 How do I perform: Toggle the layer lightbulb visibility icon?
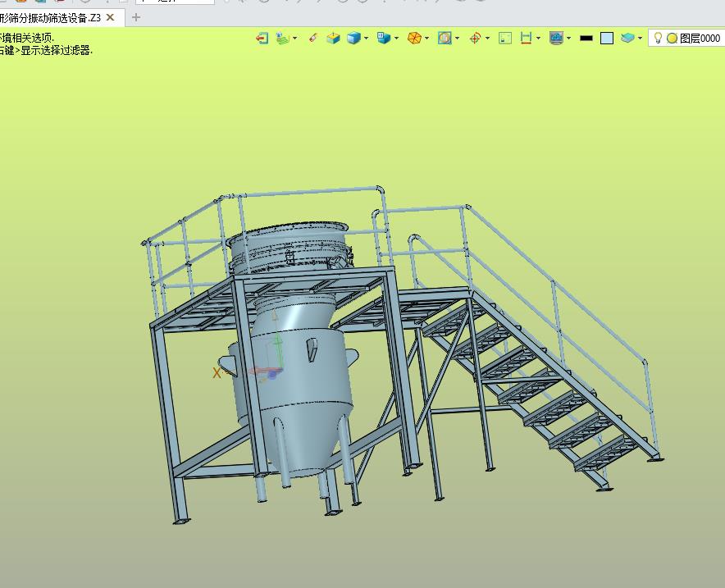(x=658, y=38)
